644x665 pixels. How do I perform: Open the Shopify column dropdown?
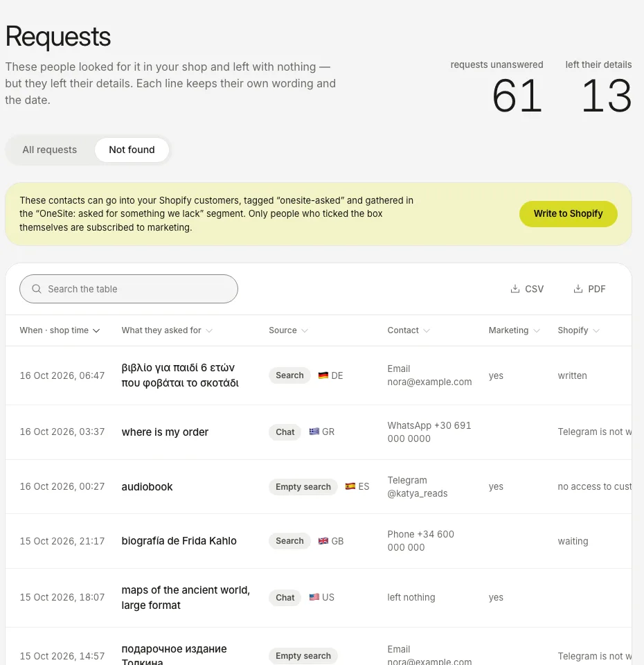(579, 330)
